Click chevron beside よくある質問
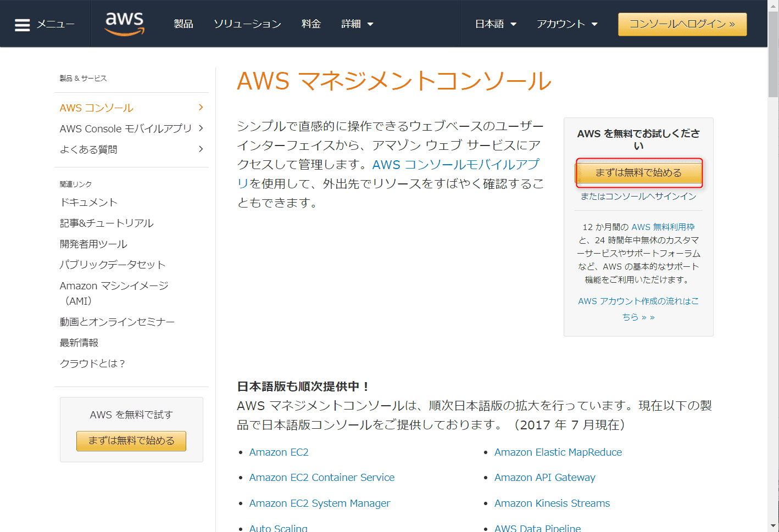This screenshot has width=779, height=532. (x=201, y=149)
